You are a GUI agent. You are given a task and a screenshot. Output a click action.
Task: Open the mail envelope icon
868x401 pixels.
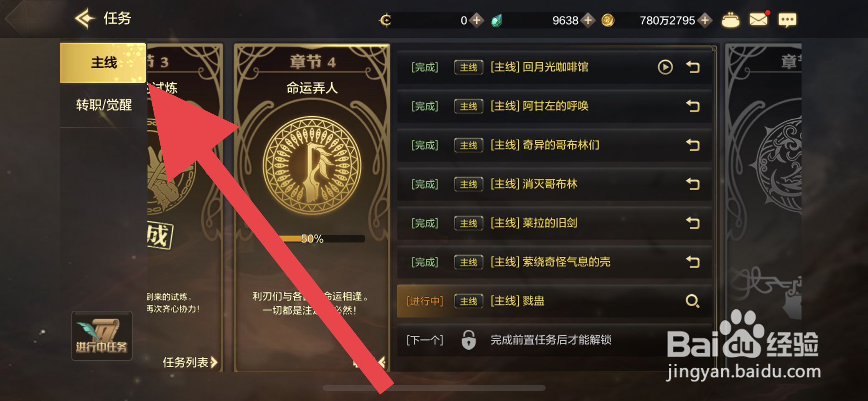[758, 19]
